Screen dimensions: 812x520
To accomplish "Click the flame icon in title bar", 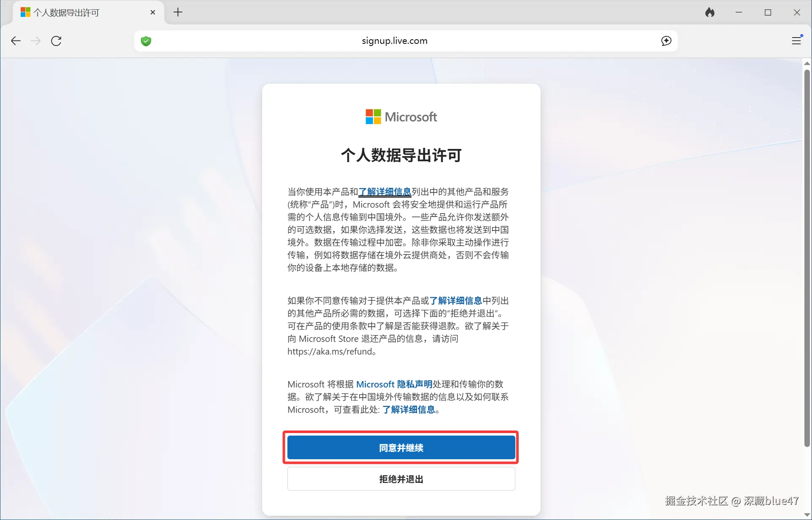I will point(710,12).
